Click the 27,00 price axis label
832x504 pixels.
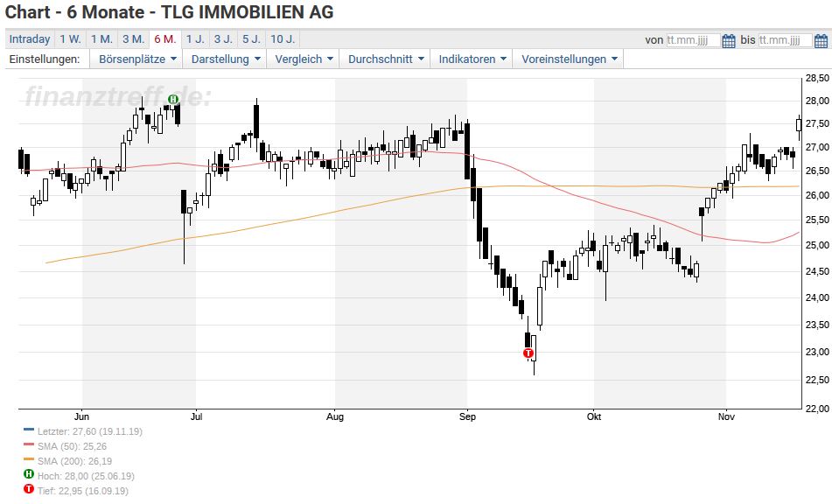[817, 147]
